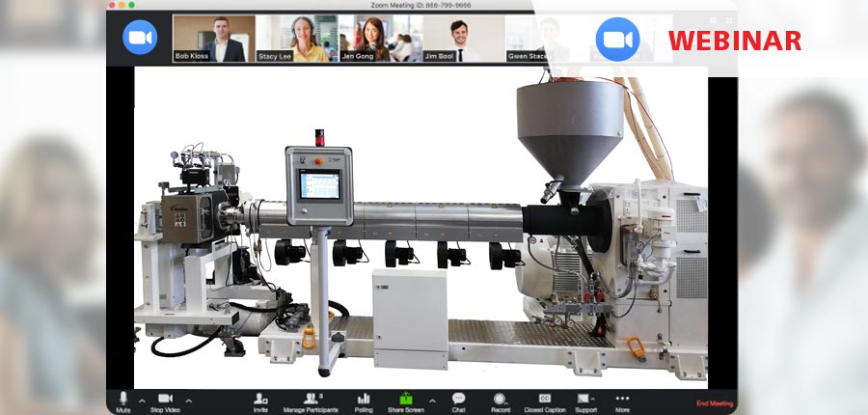Click the green Share Screen icon
This screenshot has width=868, height=415.
click(406, 399)
